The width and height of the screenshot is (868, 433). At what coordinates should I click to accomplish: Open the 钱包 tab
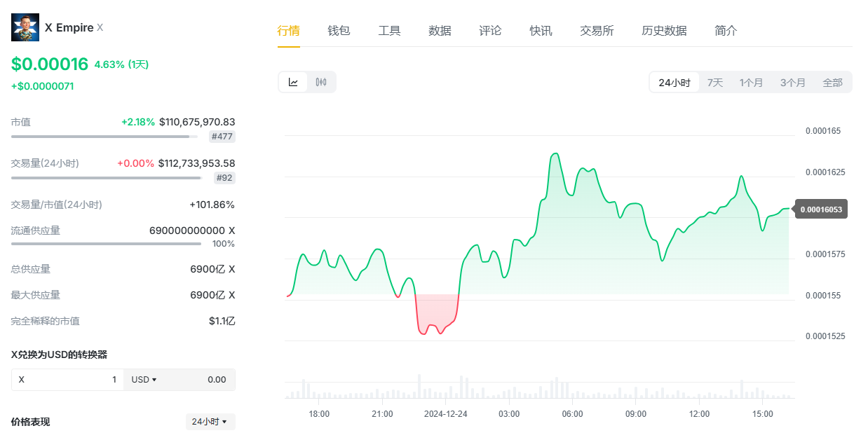tap(339, 31)
